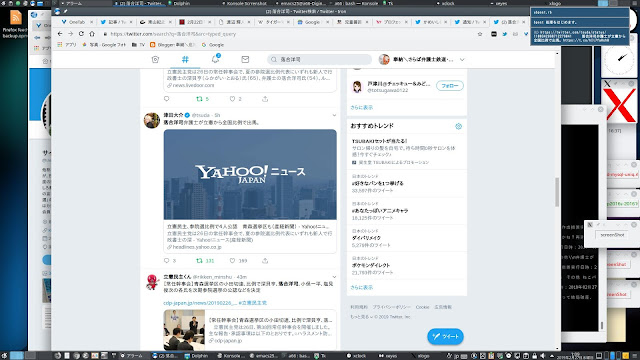Expand system tray hidden icons arrow
This screenshot has height=360, width=640.
tap(551, 356)
